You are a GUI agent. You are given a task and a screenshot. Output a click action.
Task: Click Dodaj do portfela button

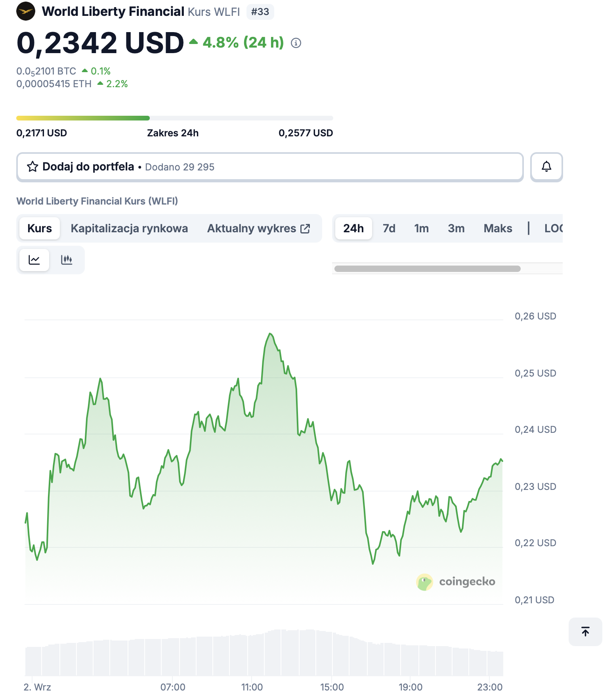(270, 167)
